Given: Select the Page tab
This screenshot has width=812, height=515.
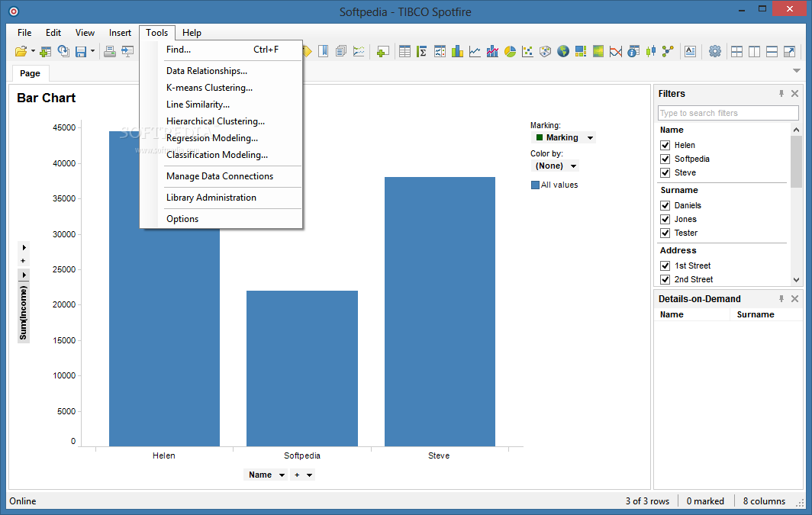Looking at the screenshot, I should (30, 73).
